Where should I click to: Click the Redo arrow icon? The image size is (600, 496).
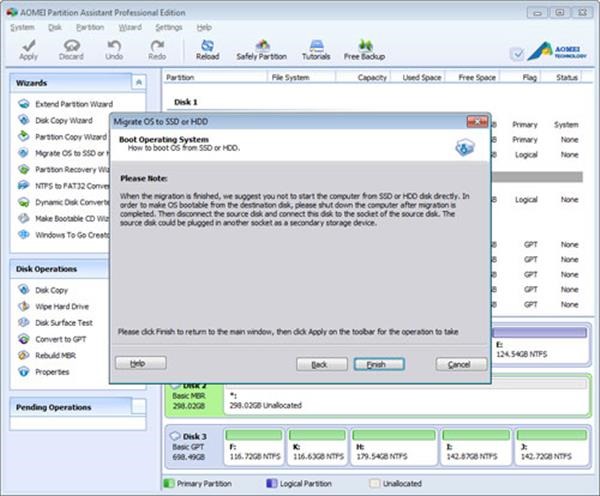pyautogui.click(x=157, y=46)
